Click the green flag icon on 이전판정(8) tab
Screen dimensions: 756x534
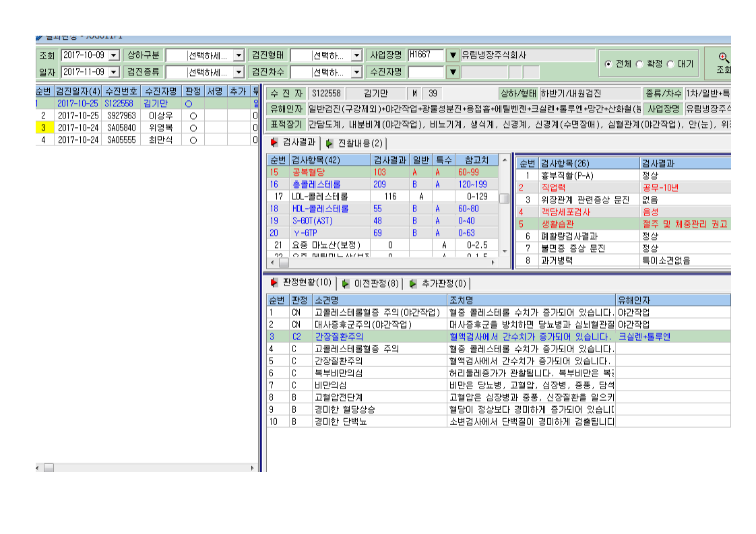[345, 283]
